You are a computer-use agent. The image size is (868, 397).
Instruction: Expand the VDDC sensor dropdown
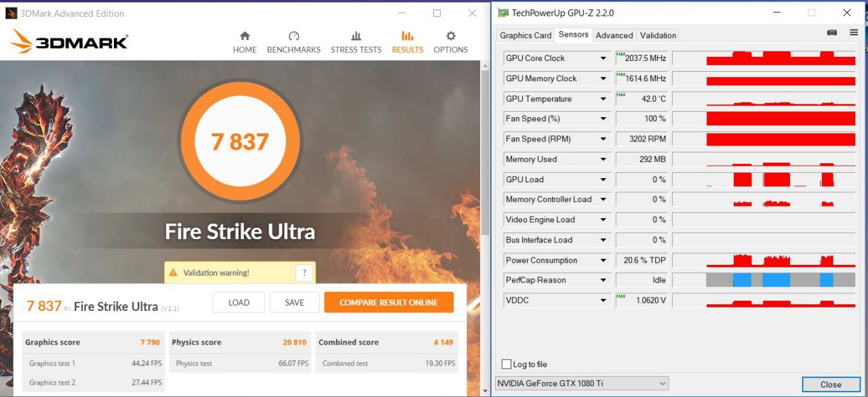(x=603, y=300)
